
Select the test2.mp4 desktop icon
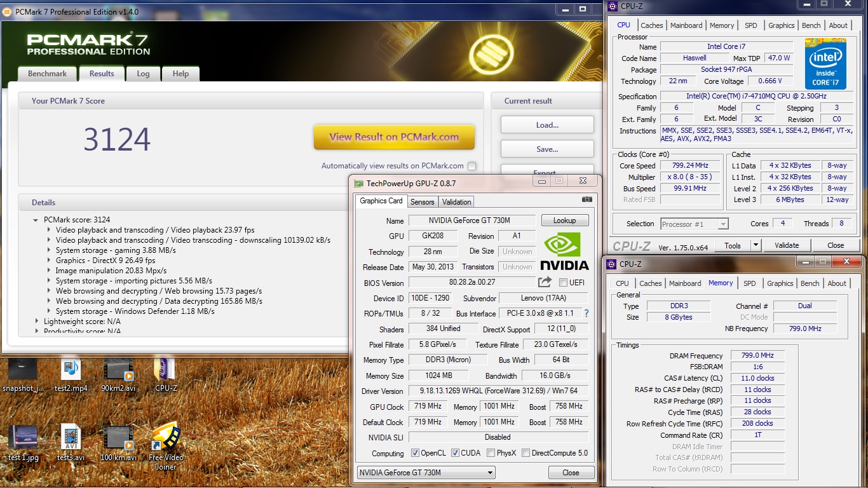(71, 375)
